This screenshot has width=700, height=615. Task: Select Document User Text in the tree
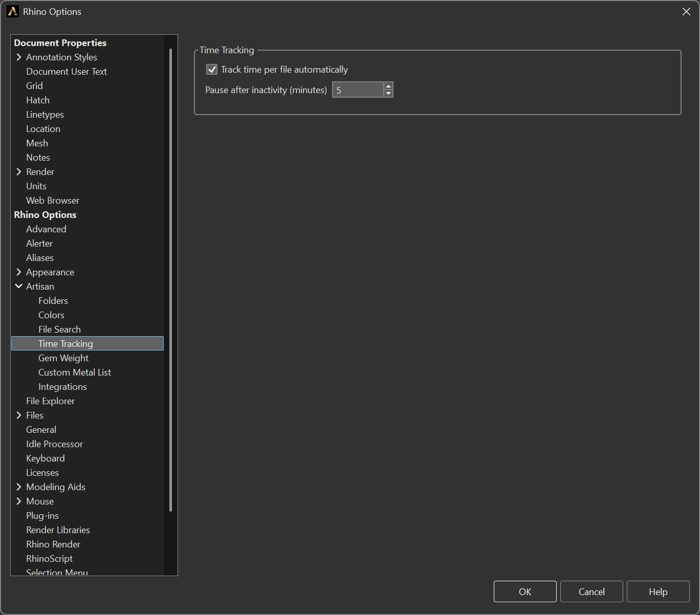tap(67, 72)
